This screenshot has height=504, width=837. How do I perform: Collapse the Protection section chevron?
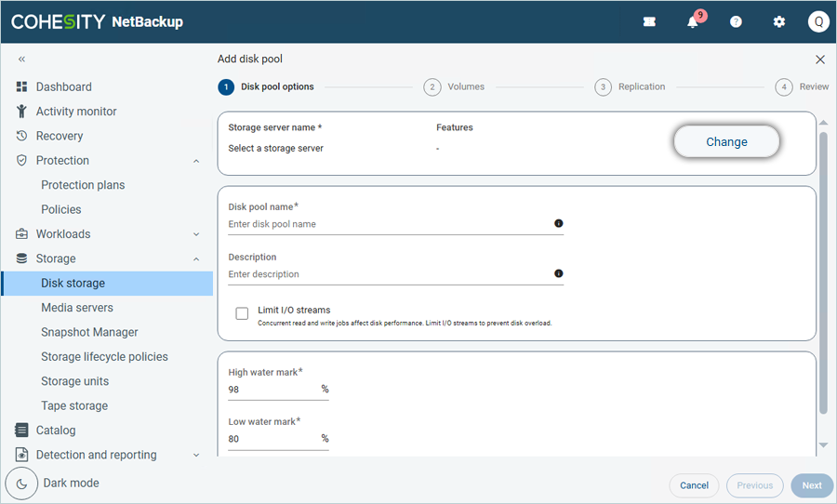pyautogui.click(x=196, y=161)
